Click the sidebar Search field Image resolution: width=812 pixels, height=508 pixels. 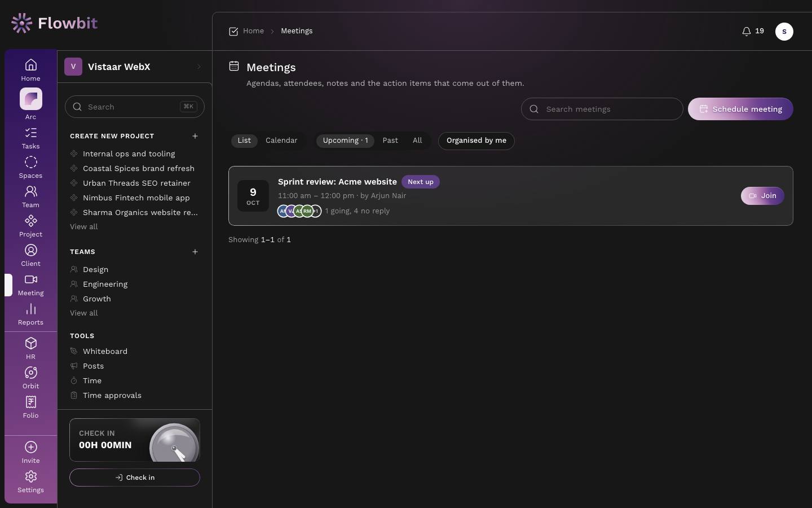tap(135, 107)
